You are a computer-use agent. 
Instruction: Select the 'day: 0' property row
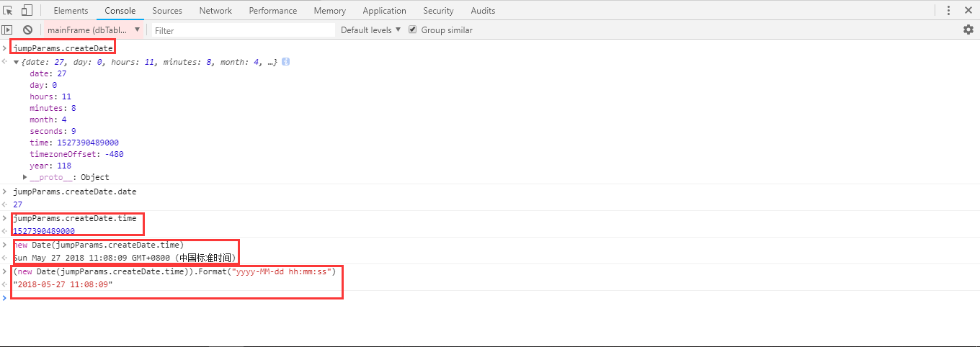click(x=43, y=85)
